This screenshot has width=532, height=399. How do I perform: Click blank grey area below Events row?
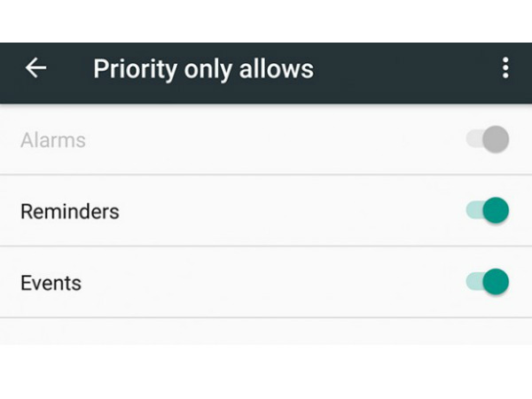266,331
